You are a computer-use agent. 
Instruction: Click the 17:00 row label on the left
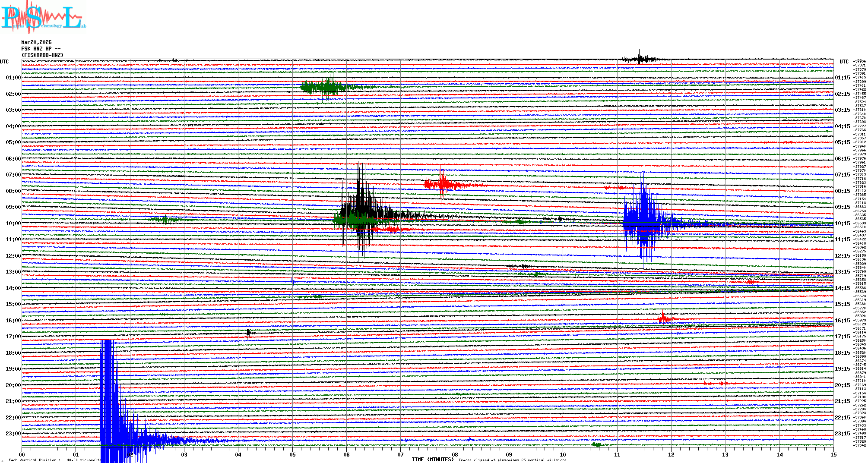[x=13, y=337]
